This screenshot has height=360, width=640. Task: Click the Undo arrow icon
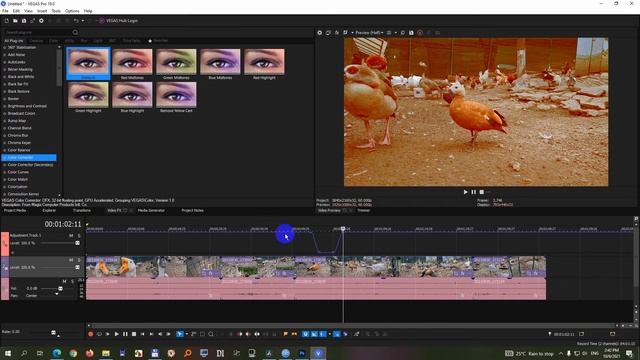[76, 20]
